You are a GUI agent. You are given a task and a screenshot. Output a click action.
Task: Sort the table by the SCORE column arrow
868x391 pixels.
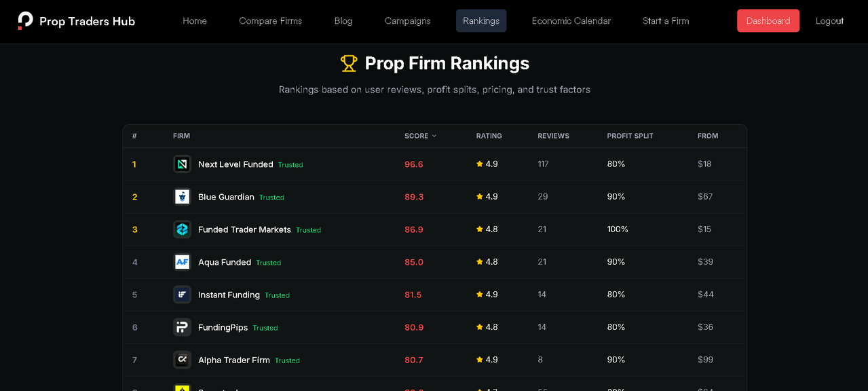point(434,136)
